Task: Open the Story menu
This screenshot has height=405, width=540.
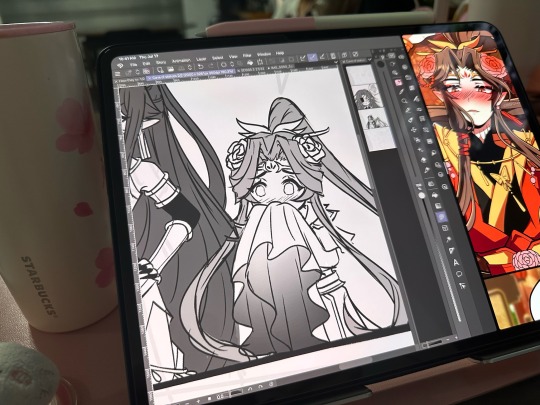Action: [161, 62]
